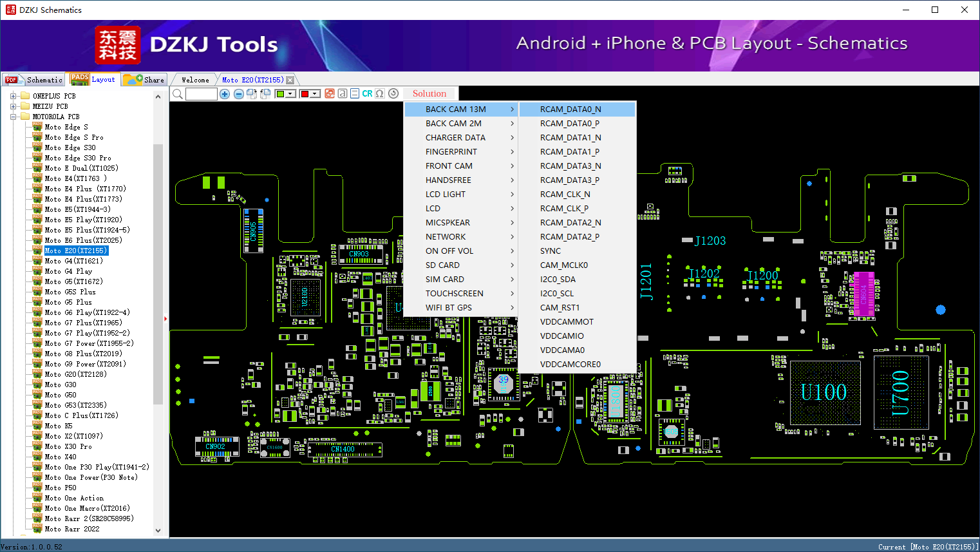Click the magnifier search icon
The image size is (980, 552).
pos(178,94)
